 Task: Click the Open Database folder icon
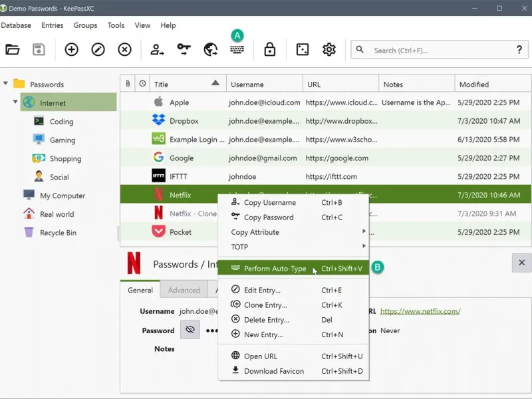(x=13, y=49)
